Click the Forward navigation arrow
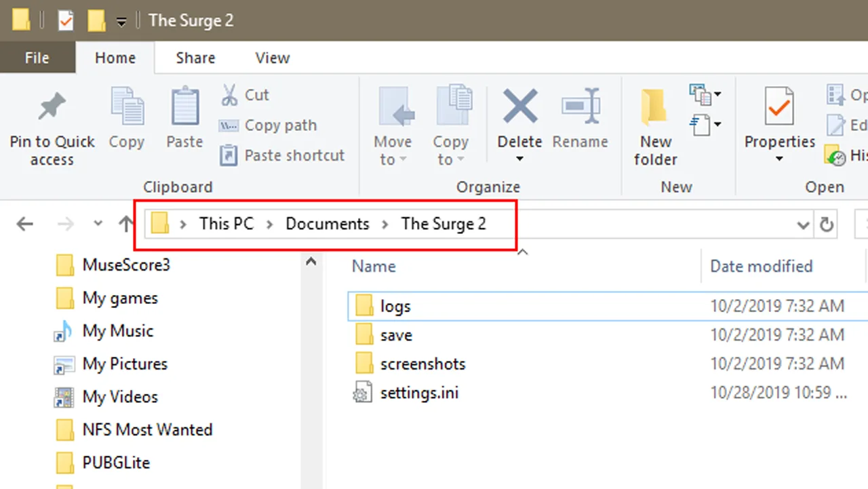Viewport: 868px width, 489px height. tap(66, 224)
